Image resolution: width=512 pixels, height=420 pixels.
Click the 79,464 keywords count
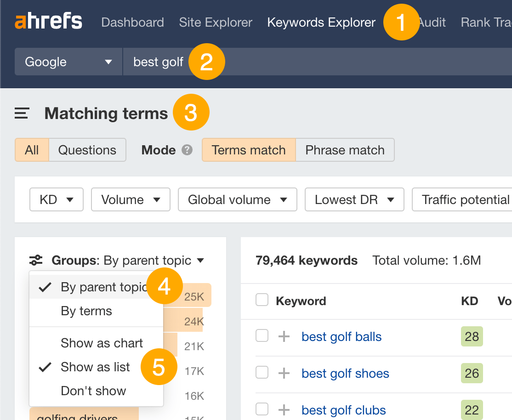pyautogui.click(x=307, y=260)
